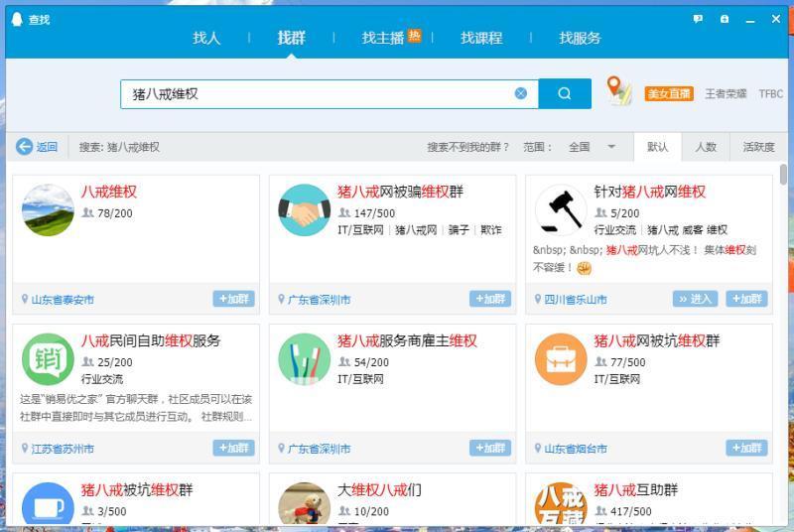Click the 返回 back link text
Viewport: 794px width, 532px height.
tap(47, 147)
